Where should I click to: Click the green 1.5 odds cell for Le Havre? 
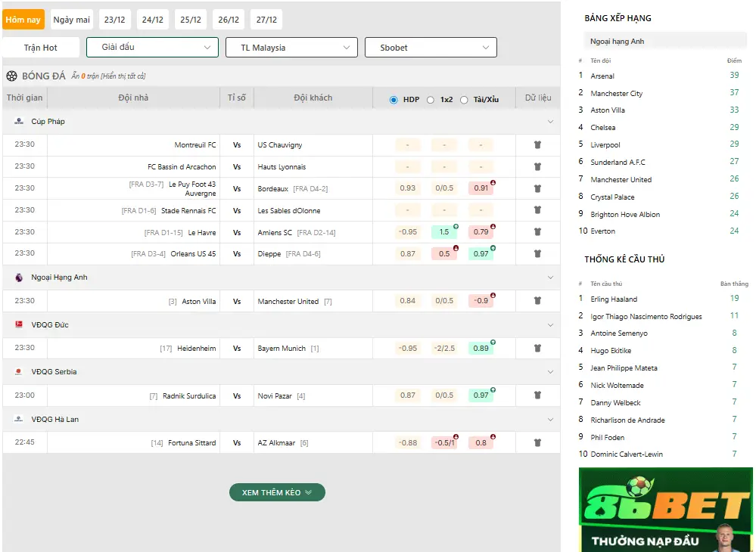click(x=444, y=233)
